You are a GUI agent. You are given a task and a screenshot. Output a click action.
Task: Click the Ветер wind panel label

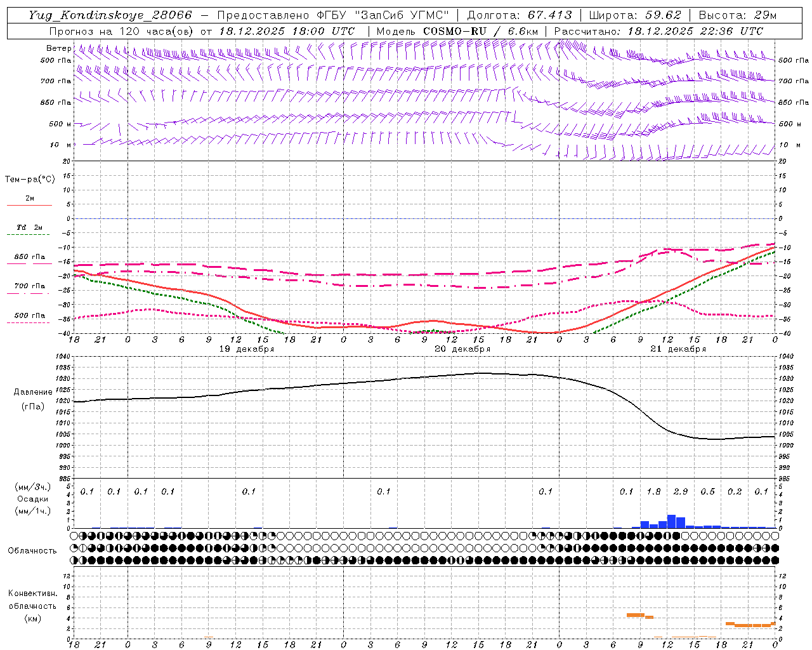coord(58,48)
